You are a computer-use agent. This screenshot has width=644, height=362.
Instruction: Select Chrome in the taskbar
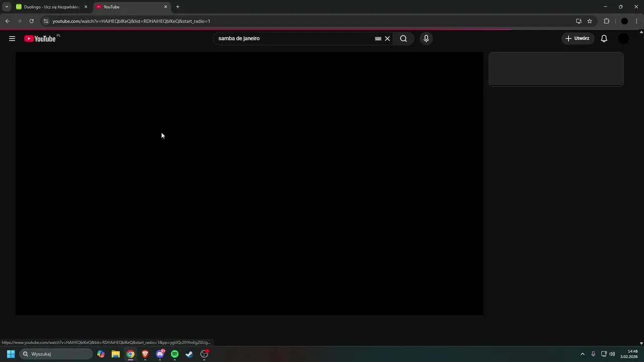[x=130, y=354]
